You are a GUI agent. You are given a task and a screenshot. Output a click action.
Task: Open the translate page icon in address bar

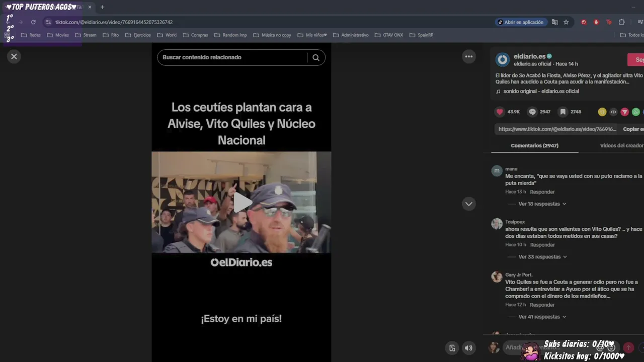pyautogui.click(x=554, y=22)
